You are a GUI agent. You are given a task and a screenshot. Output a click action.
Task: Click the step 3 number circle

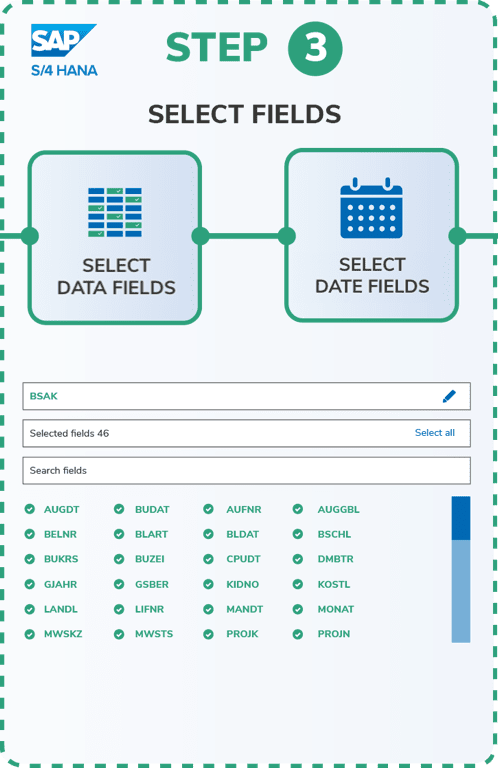click(x=315, y=48)
